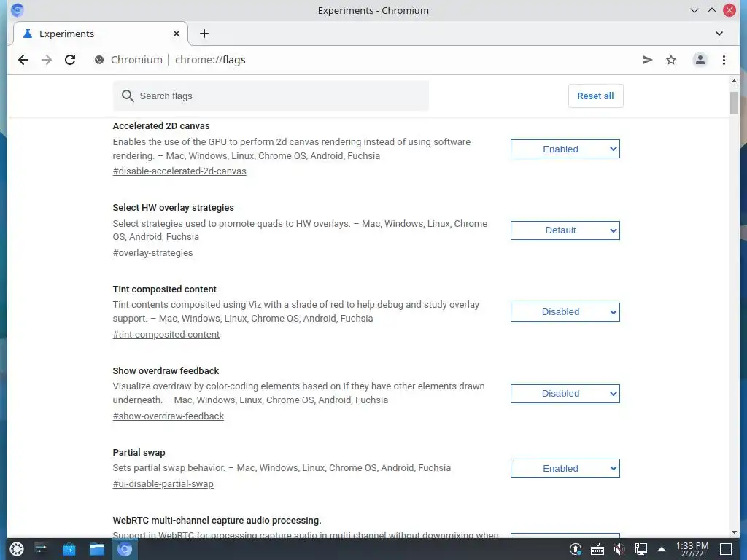Screen dimensions: 747x560
Task: Open #ui-disable-partial-swap link
Action: click(x=163, y=484)
